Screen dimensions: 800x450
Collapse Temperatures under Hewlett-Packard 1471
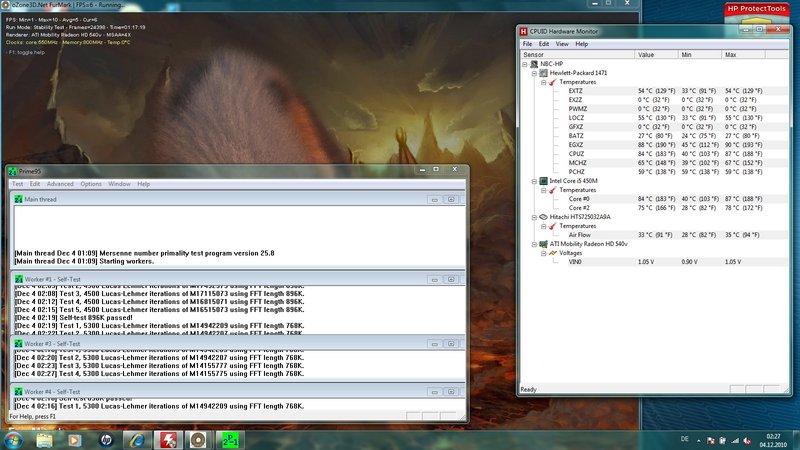coord(543,82)
